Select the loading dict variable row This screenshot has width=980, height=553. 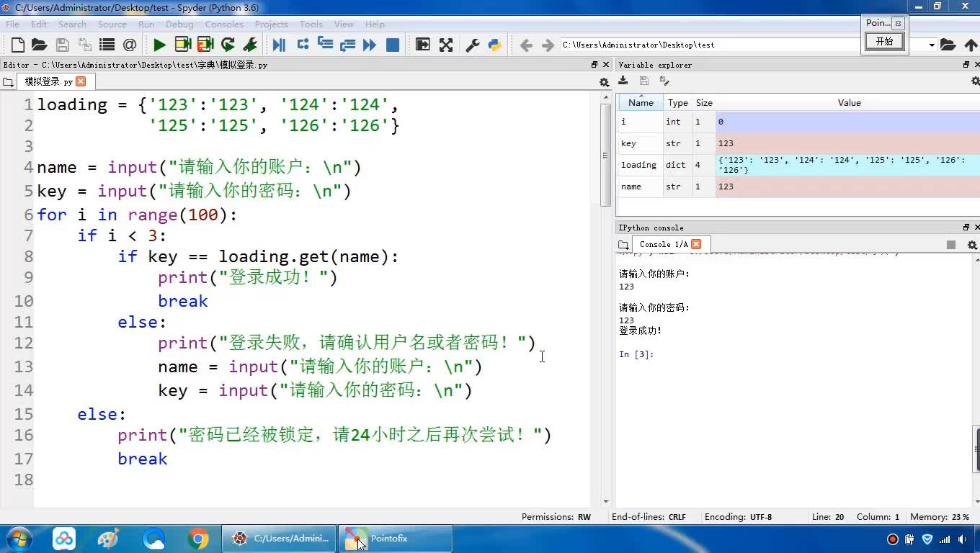click(x=638, y=165)
